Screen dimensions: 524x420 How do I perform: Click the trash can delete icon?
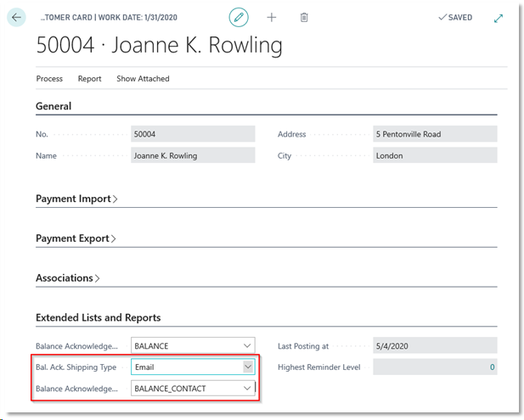click(304, 17)
